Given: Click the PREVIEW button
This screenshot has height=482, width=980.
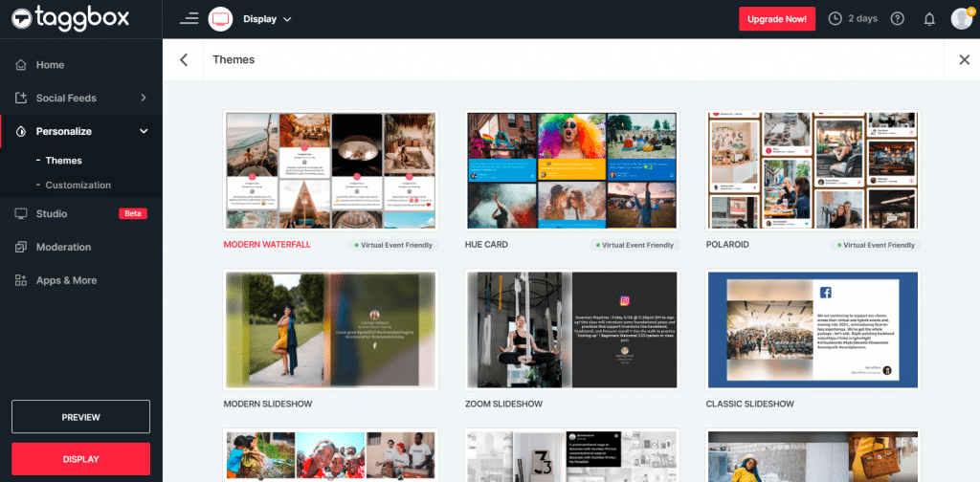Looking at the screenshot, I should click(x=80, y=417).
